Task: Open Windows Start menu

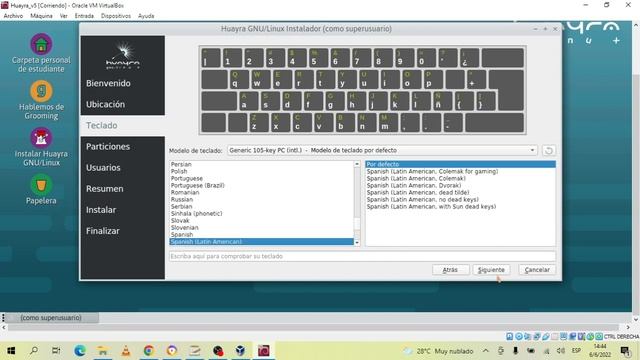Action: (11, 351)
